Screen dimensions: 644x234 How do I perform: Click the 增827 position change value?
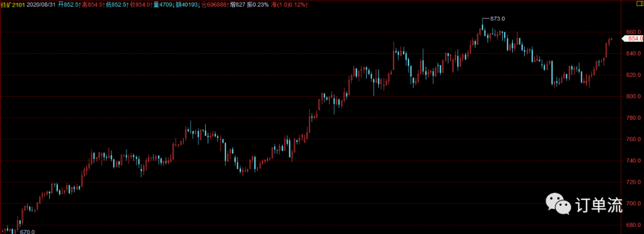237,5
